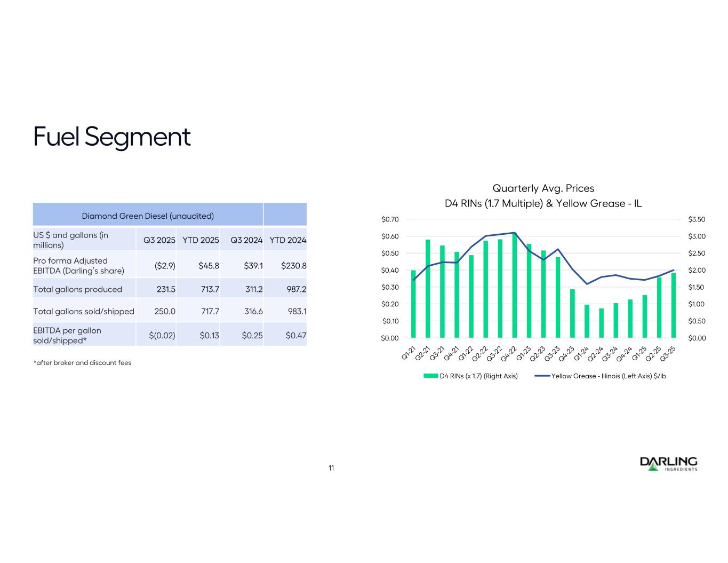The width and height of the screenshot is (728, 563).
Task: Click the broker and discount fees footnote
Action: coord(82,363)
